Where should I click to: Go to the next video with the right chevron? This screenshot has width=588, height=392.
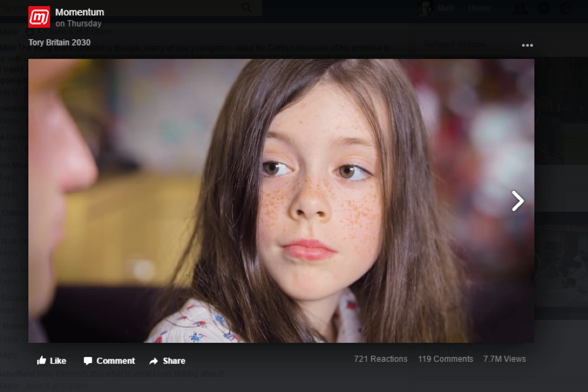tap(518, 201)
